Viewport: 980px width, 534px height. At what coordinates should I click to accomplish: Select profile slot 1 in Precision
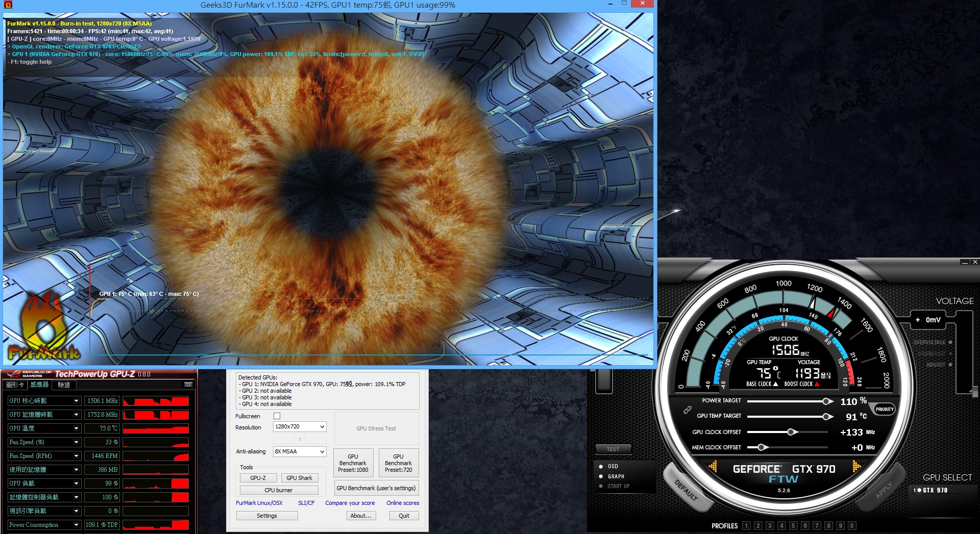point(746,526)
